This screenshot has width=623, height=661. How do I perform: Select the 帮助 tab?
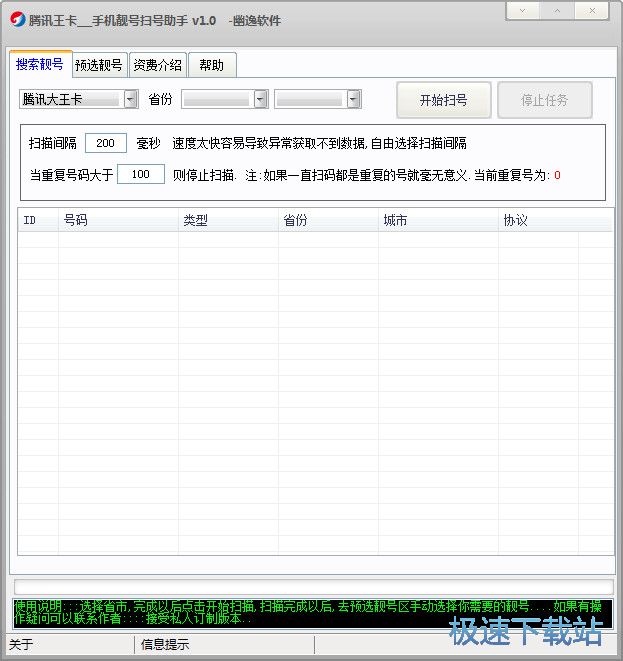211,65
